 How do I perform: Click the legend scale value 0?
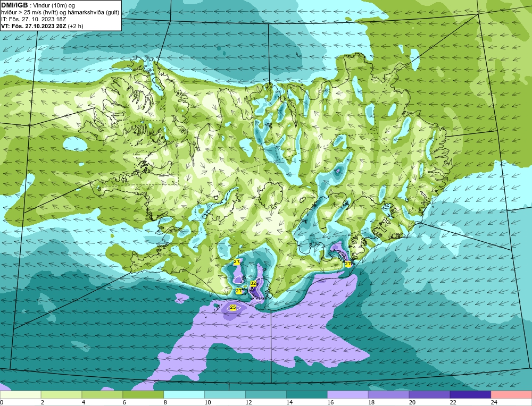2,402
